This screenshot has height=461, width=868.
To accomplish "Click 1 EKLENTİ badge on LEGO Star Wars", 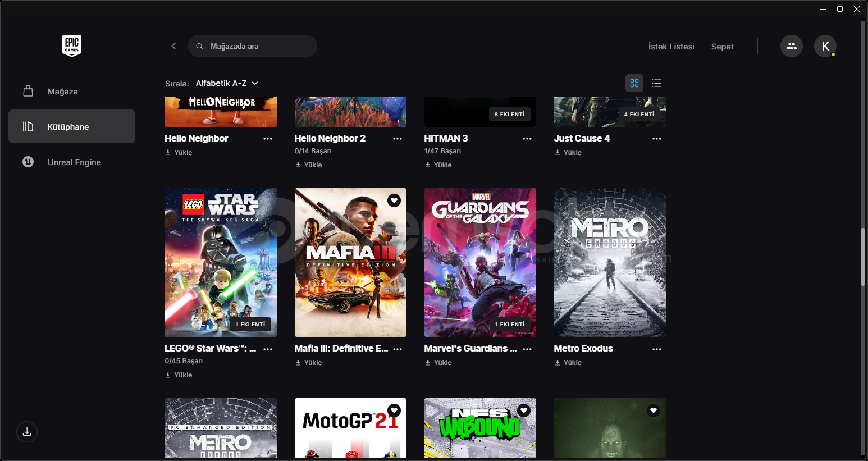I will coord(250,324).
